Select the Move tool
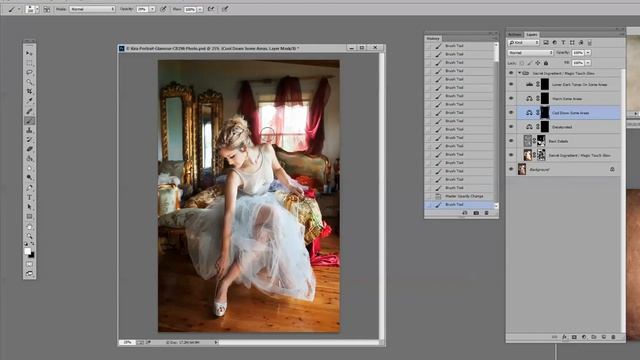 coord(29,53)
